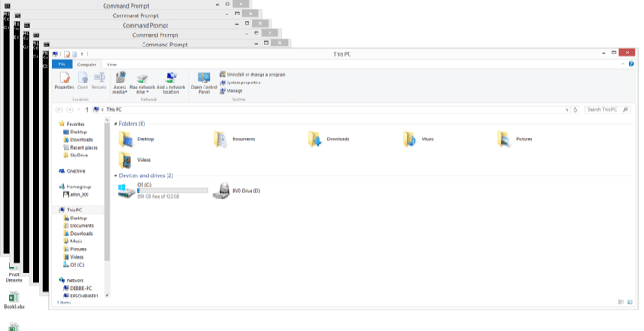Choose Add a network location

(x=171, y=83)
